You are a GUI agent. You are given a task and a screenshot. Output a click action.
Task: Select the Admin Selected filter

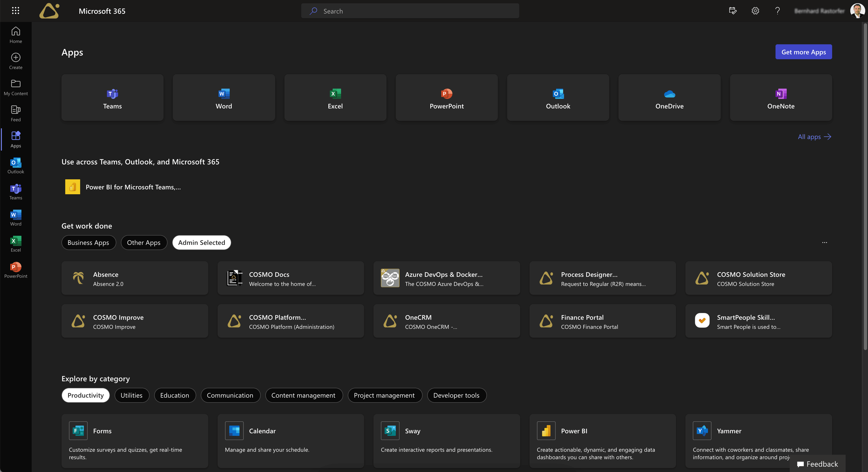202,243
